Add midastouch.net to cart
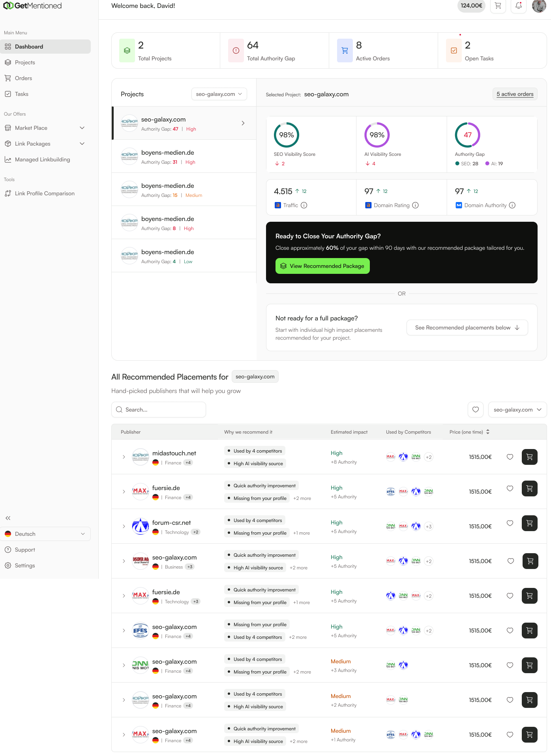Image resolution: width=551 pixels, height=756 pixels. pos(530,457)
